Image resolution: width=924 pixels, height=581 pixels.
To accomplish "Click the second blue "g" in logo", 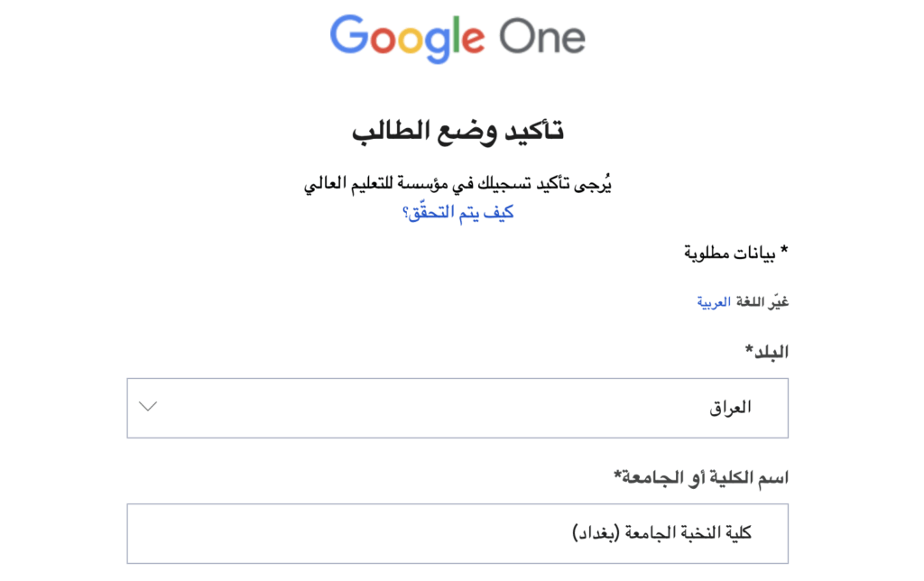I will (x=437, y=41).
